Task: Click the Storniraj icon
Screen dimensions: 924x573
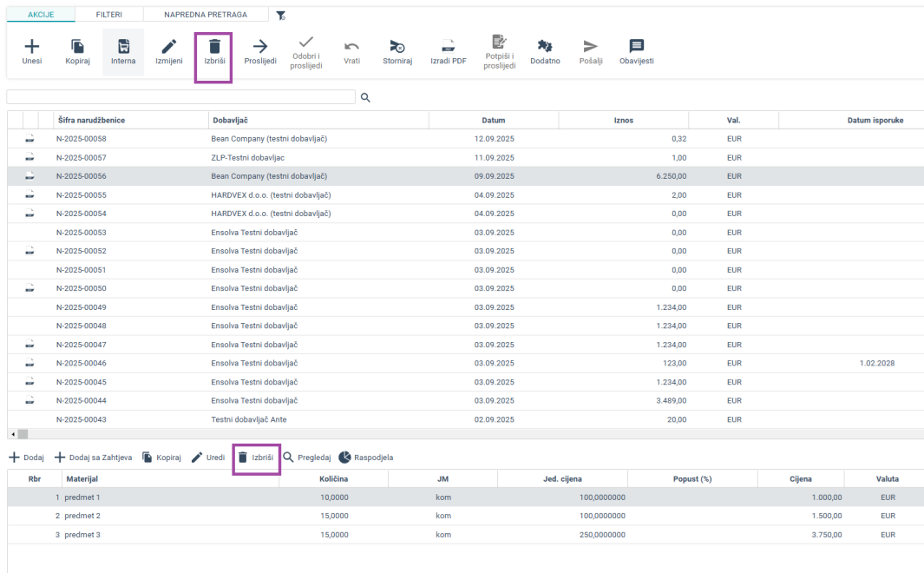Action: [x=396, y=47]
